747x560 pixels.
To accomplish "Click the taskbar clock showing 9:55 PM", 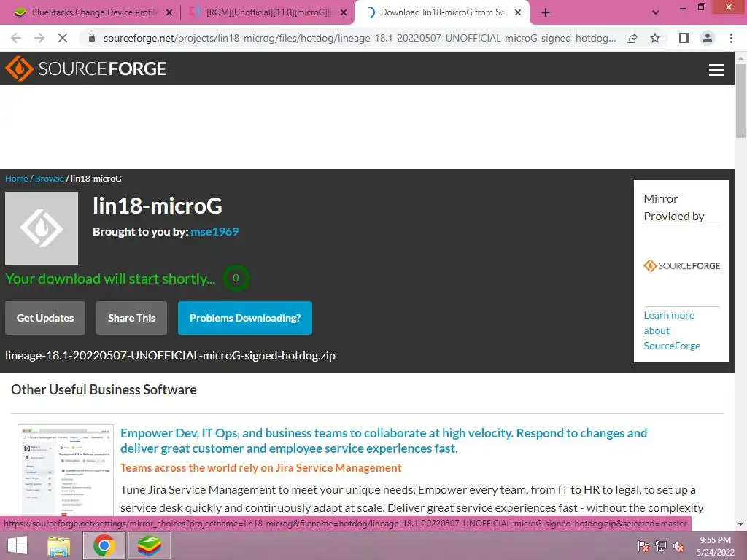I will click(715, 546).
